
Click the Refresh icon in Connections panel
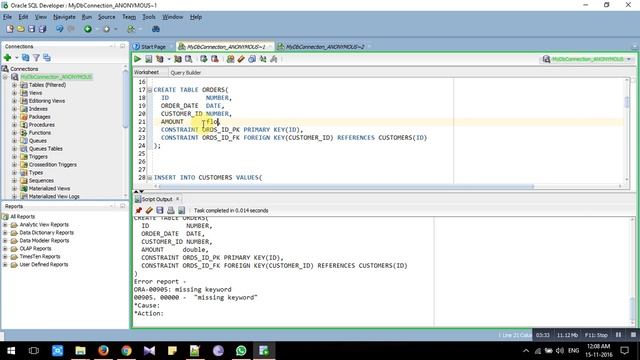[25, 58]
